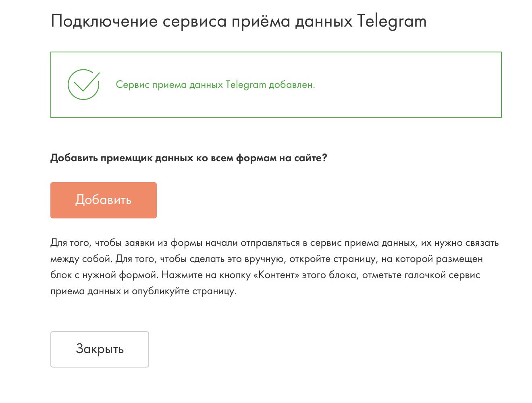Click the word Telegram in the green notification
Viewport: 532px width, 403px height.
tap(245, 85)
